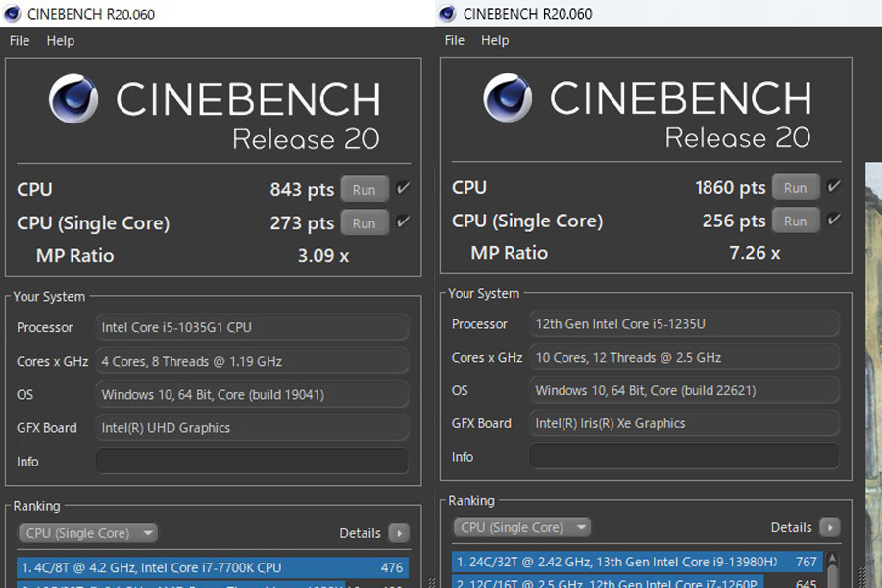The image size is (882, 588).
Task: Select the i7-7700K ranking bar scoring 476
Action: [213, 567]
